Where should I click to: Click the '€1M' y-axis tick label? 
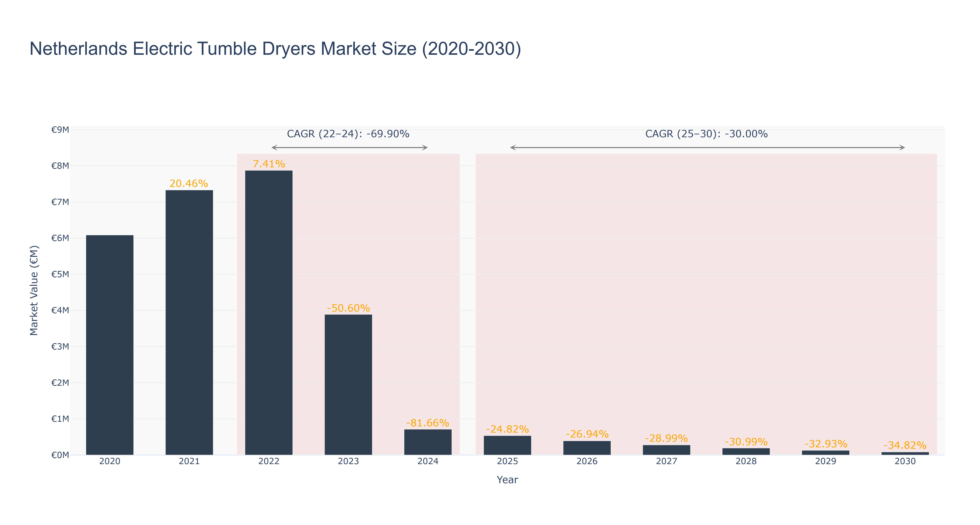60,419
